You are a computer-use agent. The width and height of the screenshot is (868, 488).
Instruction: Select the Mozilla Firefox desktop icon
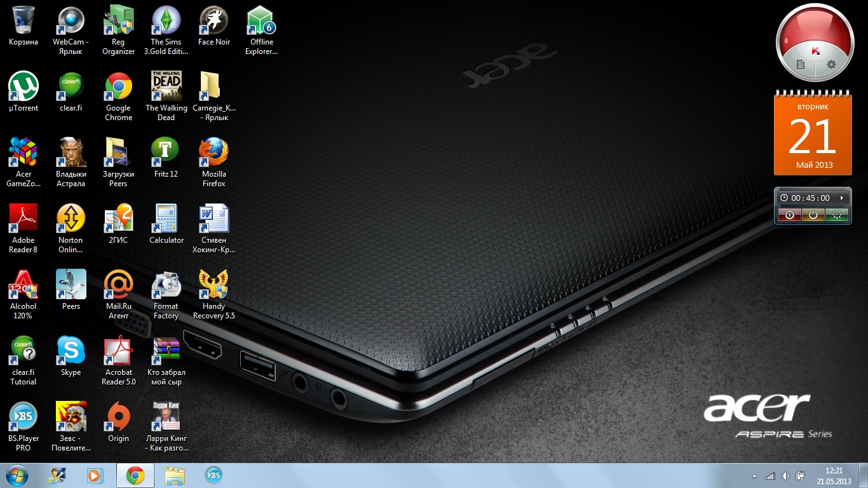(214, 163)
